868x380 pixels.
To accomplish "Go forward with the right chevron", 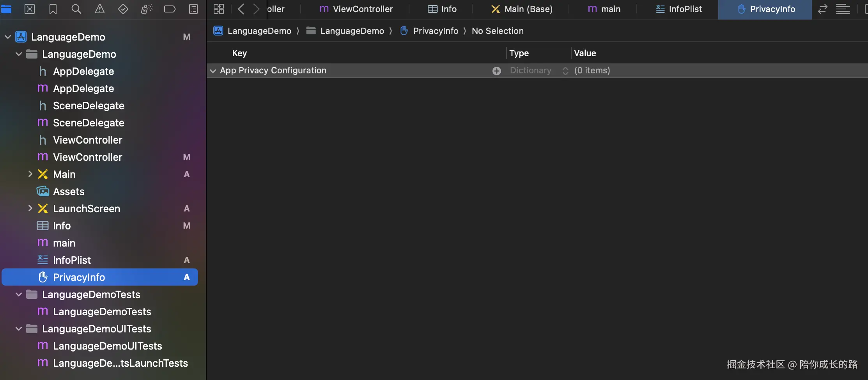I will coord(256,9).
